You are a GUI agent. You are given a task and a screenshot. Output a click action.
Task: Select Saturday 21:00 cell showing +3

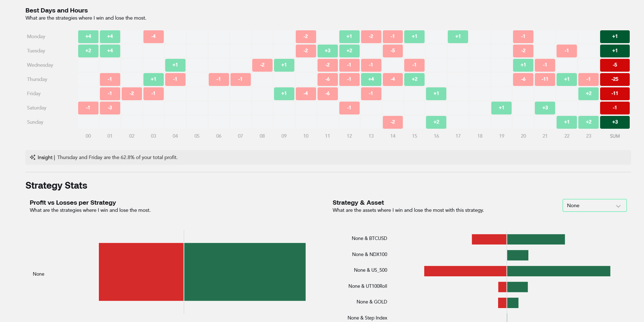pos(545,108)
